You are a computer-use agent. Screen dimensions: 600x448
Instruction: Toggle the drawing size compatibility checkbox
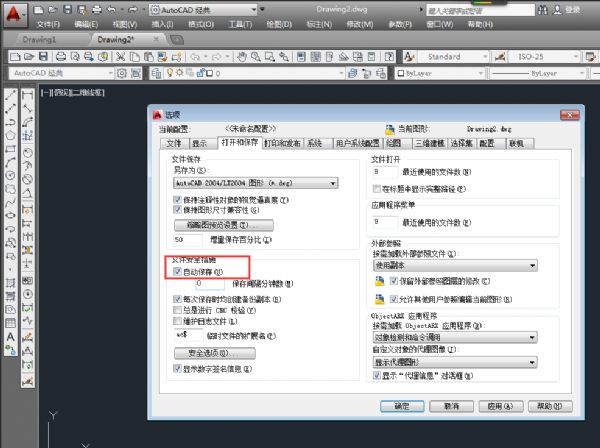coord(177,210)
